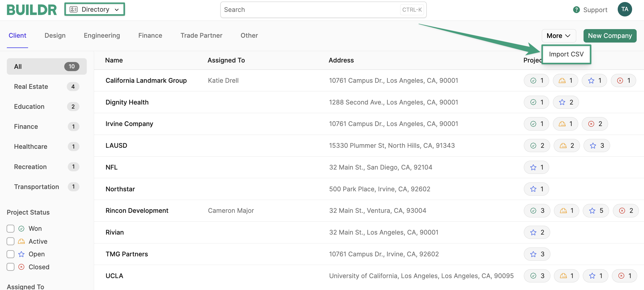Filter by Finance sidebar category
The image size is (644, 290).
47,127
